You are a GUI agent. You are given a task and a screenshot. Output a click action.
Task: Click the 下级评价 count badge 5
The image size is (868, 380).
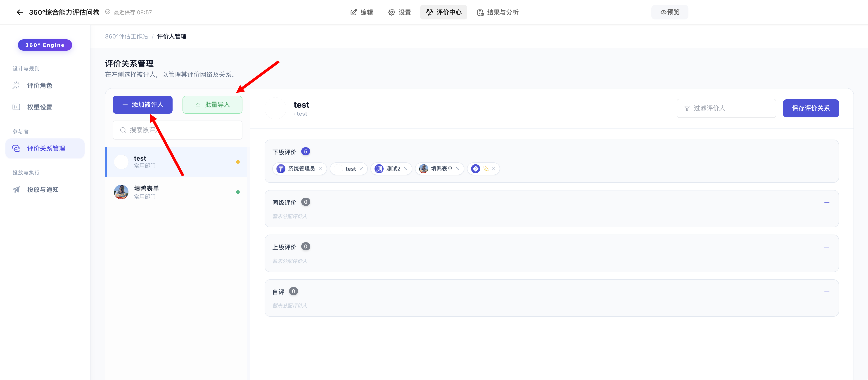(306, 152)
